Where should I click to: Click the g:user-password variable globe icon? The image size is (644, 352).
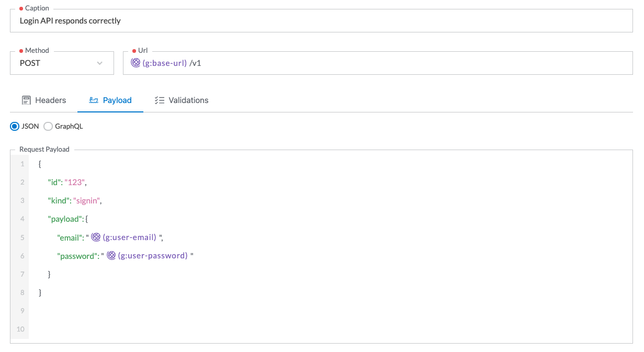[111, 255]
